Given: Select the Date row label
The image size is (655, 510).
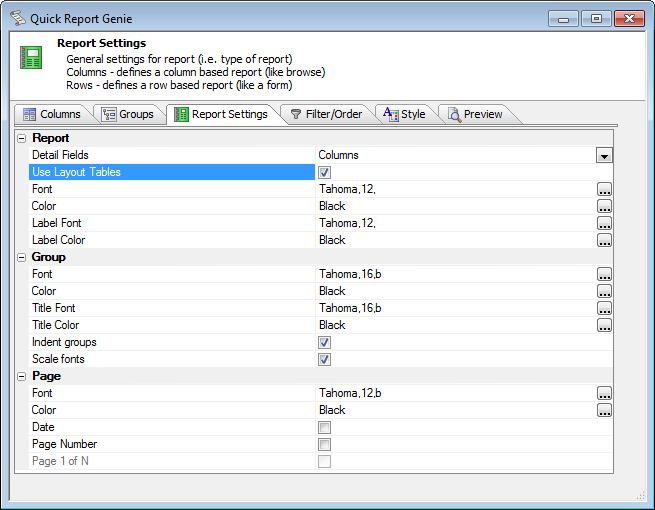Looking at the screenshot, I should tap(43, 427).
